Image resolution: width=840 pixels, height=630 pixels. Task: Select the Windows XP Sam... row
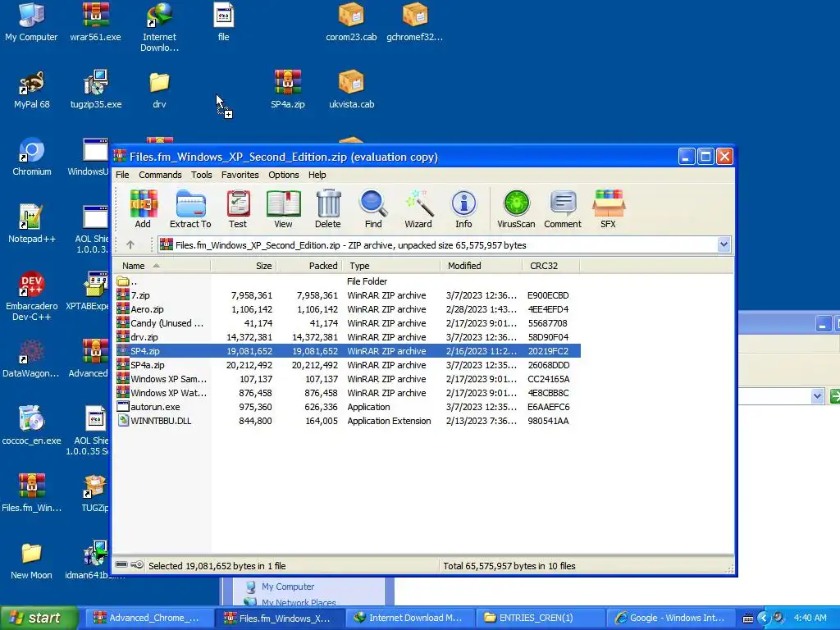pos(347,379)
